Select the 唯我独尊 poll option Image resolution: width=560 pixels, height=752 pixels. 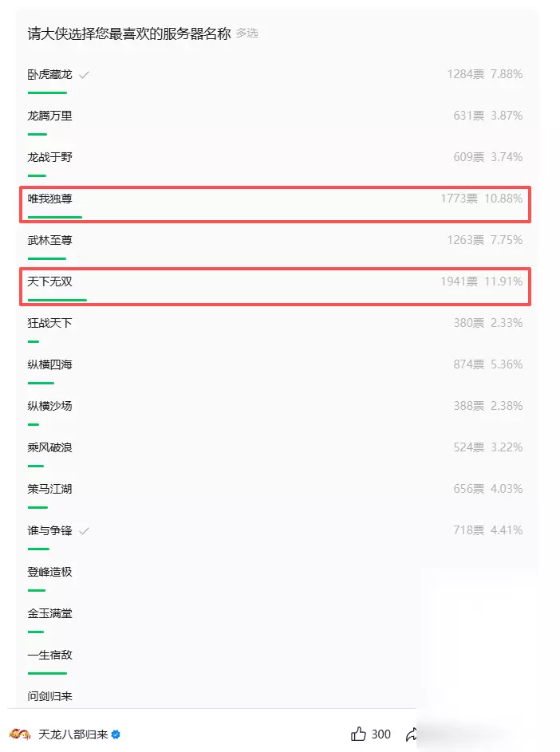tap(50, 199)
